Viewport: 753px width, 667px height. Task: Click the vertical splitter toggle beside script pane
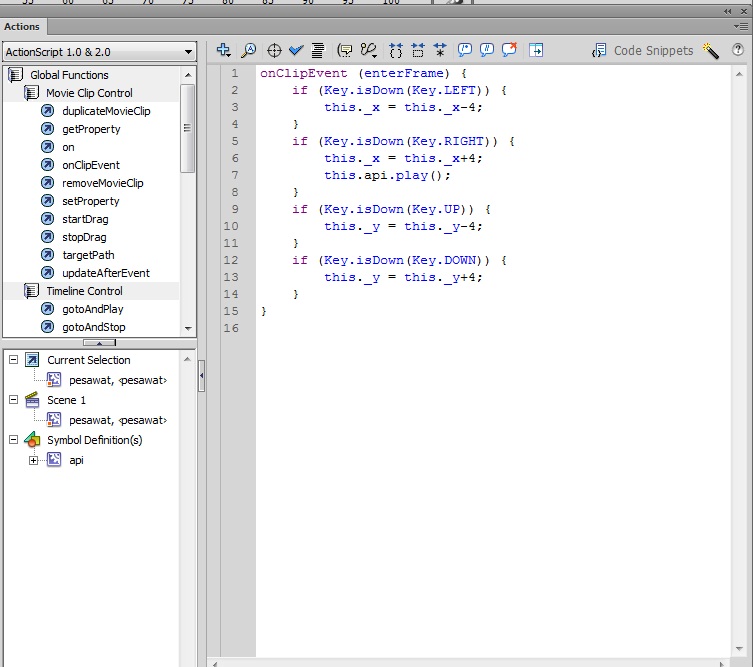pyautogui.click(x=202, y=376)
